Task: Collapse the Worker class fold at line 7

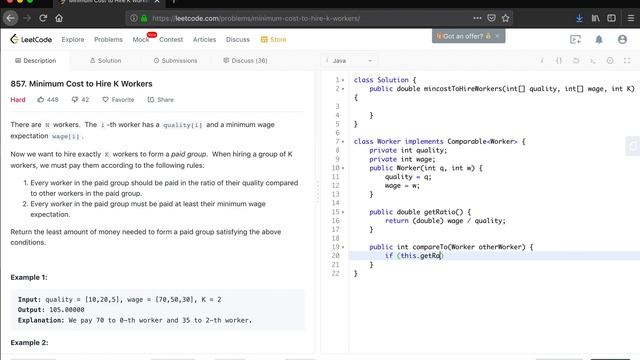Action: [x=343, y=142]
